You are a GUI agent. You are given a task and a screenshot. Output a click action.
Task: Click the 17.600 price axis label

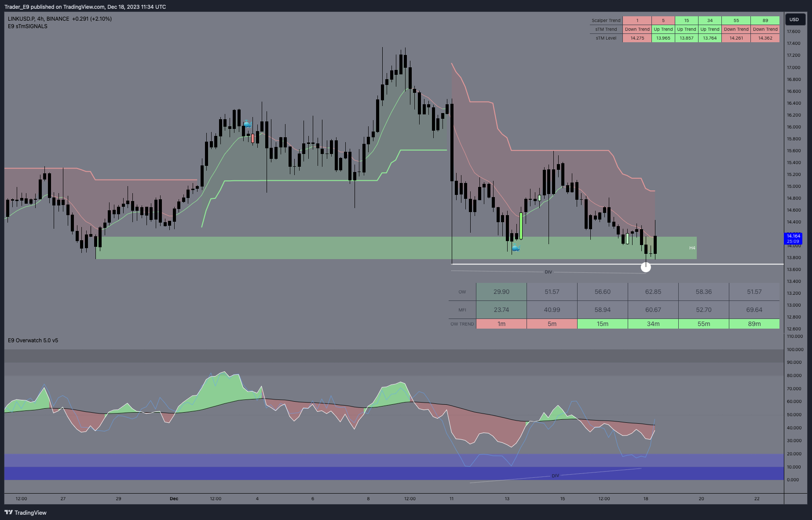coord(794,32)
